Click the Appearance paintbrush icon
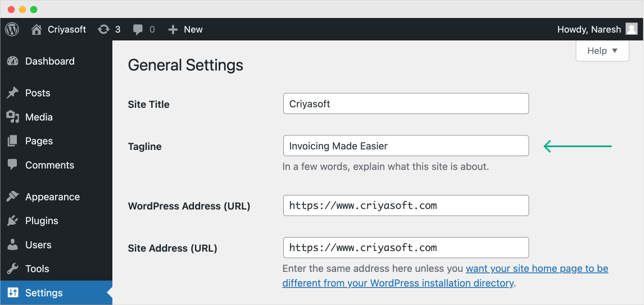 coord(13,197)
